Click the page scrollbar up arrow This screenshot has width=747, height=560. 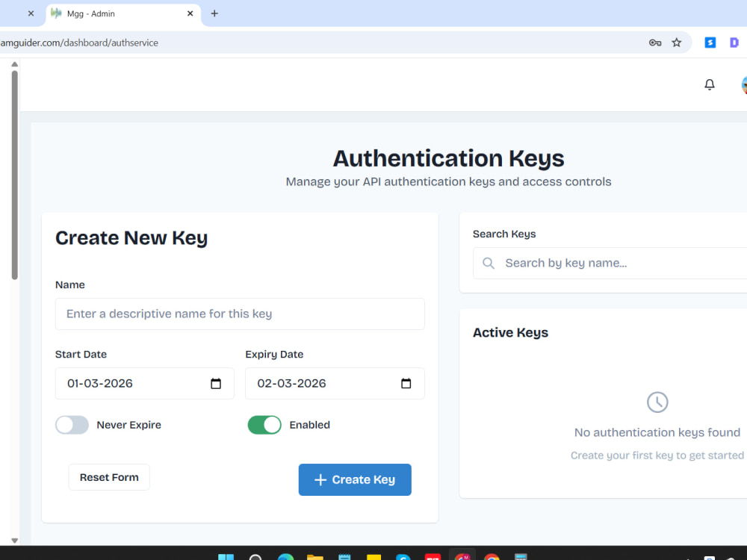click(15, 64)
